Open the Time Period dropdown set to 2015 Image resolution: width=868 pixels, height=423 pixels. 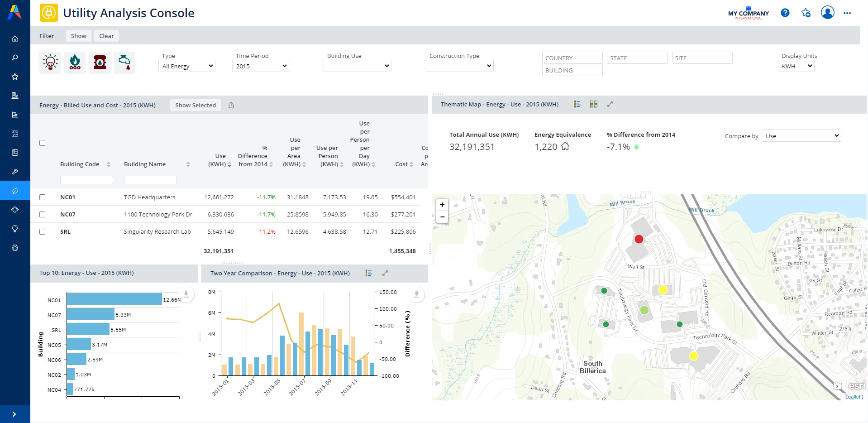[261, 66]
